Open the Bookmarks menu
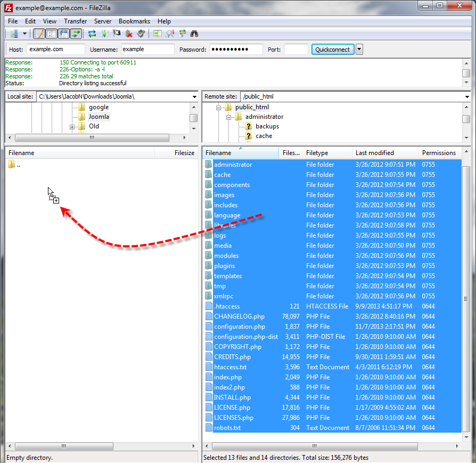476x463 pixels. coord(134,21)
